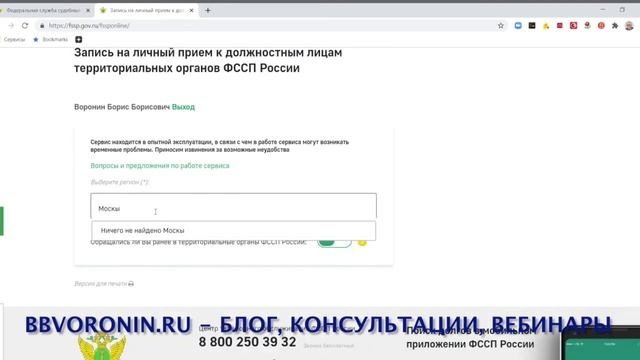This screenshot has height=360, width=640.
Task: Click the Выход logout link
Action: point(183,107)
